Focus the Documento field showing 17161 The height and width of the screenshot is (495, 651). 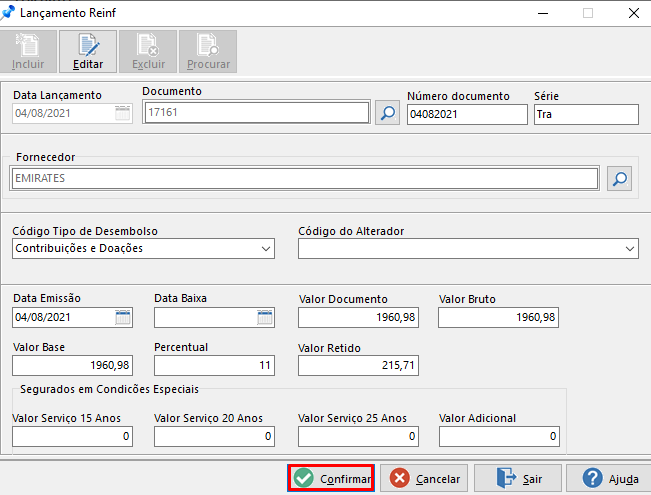pos(256,112)
